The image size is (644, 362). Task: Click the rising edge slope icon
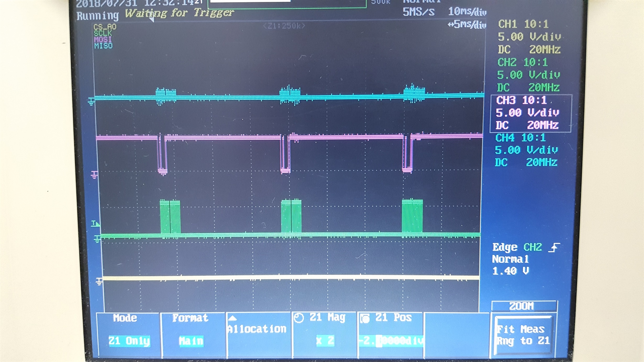tap(554, 247)
